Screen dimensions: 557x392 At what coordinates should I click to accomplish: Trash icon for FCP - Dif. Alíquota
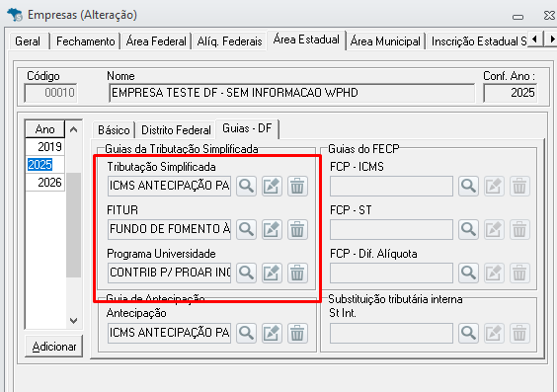[x=519, y=274]
